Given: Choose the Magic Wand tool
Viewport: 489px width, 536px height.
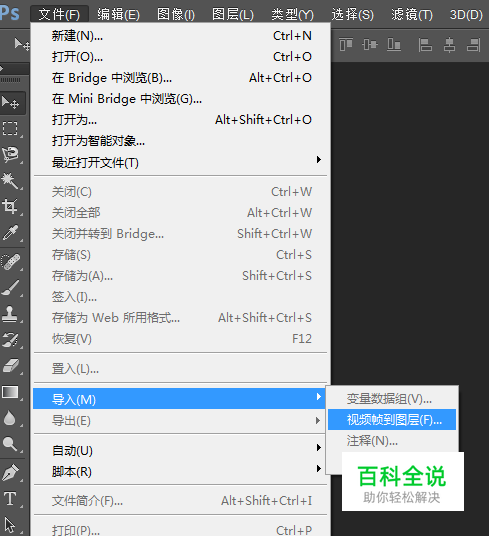Looking at the screenshot, I should 10,180.
